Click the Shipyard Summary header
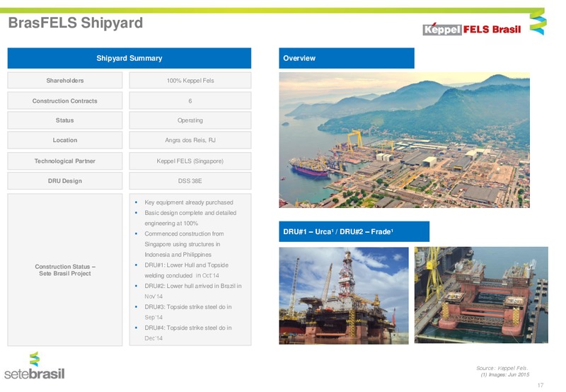Viewport: 566px width, 392px height. [129, 58]
